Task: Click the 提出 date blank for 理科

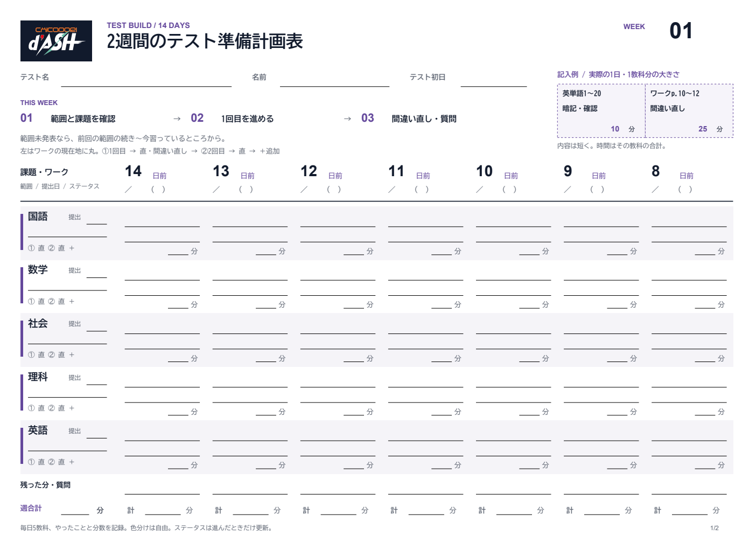Action: 97,384
